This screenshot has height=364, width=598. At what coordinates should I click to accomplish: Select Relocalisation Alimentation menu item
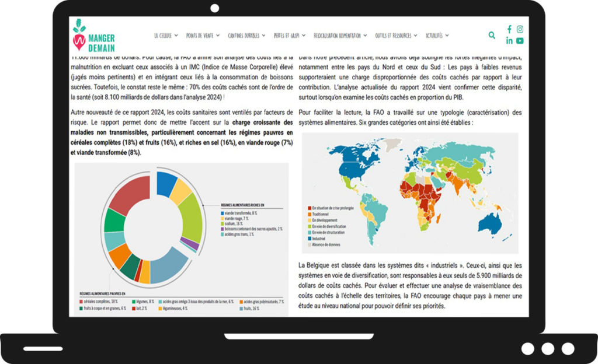coord(340,36)
